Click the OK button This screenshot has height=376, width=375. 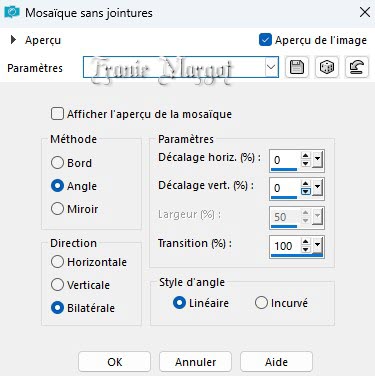(114, 362)
